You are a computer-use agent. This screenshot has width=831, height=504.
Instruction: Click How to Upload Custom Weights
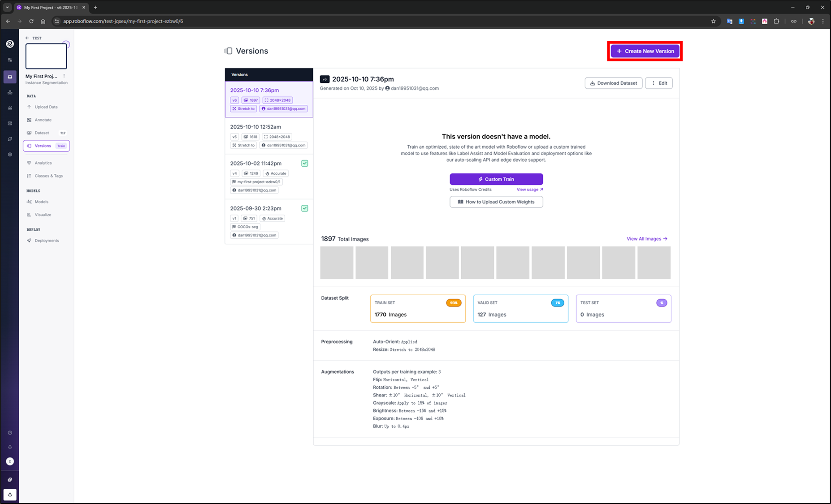tap(496, 202)
